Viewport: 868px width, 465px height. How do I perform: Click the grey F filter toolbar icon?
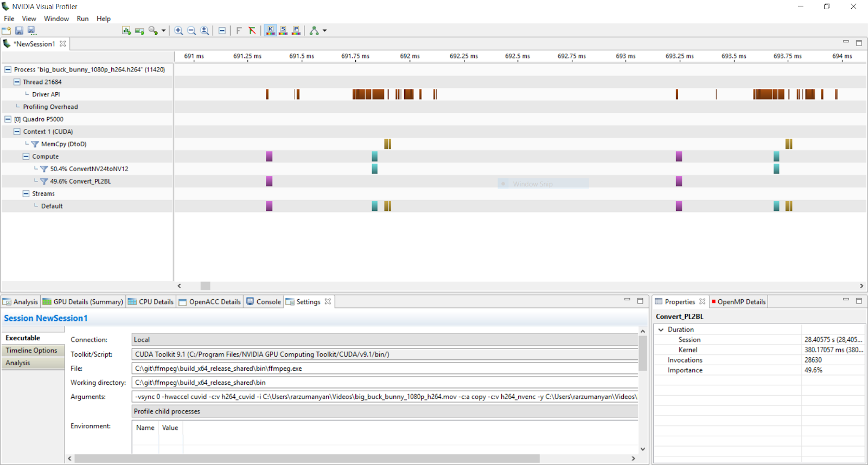pyautogui.click(x=239, y=31)
